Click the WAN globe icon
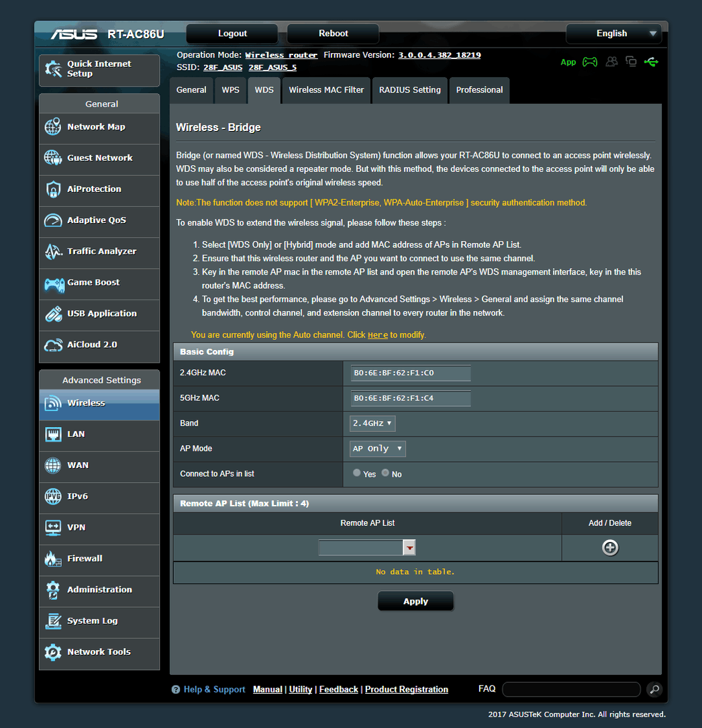The width and height of the screenshot is (702, 728). pos(53,465)
